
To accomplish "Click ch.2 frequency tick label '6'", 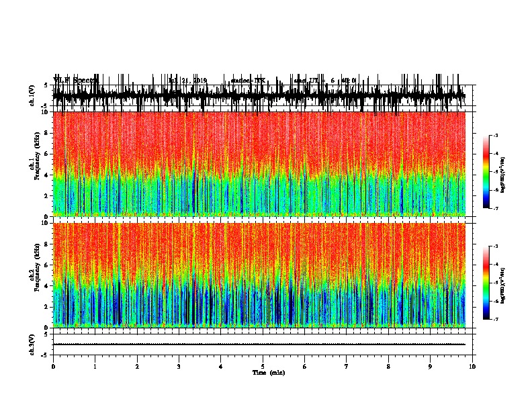I will pyautogui.click(x=47, y=265).
